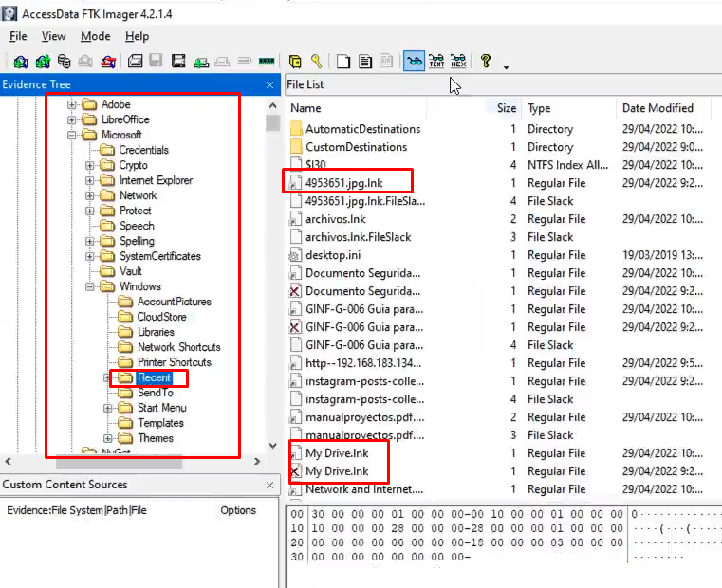Expand the Protect folder node
The width and height of the screenshot is (722, 588).
[x=90, y=211]
